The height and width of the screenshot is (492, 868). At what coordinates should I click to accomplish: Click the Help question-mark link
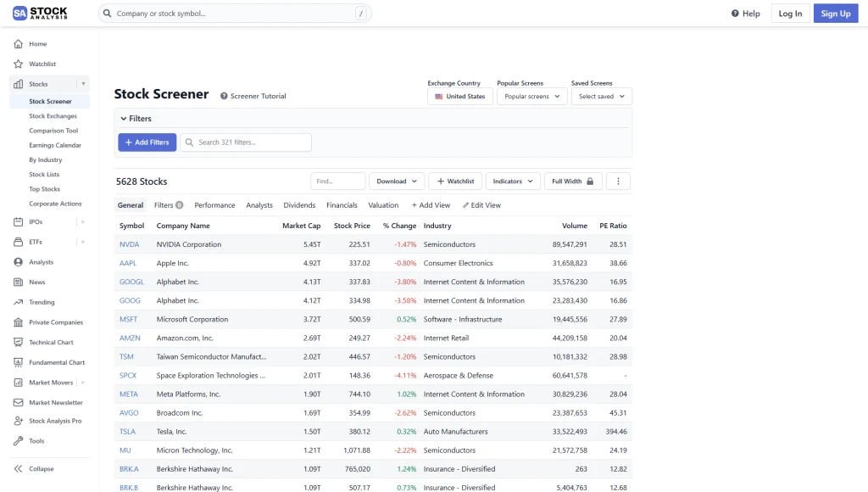[745, 14]
